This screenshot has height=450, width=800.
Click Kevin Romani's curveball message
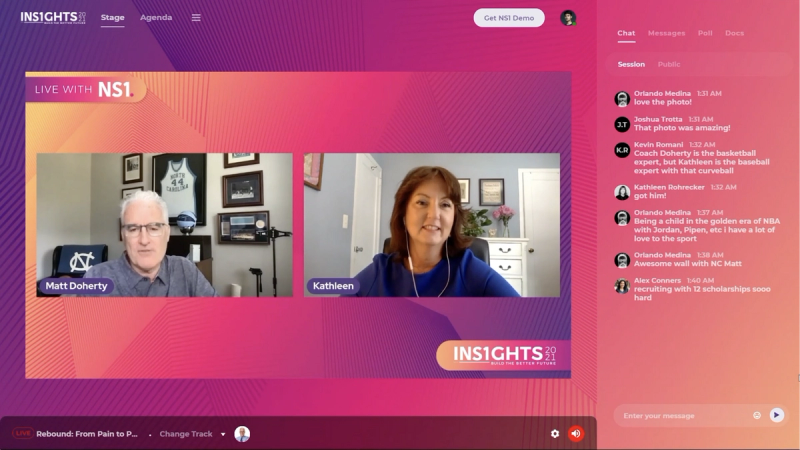click(702, 162)
